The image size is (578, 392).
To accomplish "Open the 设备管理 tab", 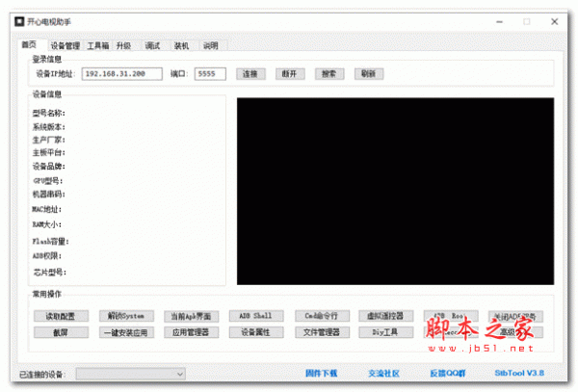I will (x=66, y=45).
